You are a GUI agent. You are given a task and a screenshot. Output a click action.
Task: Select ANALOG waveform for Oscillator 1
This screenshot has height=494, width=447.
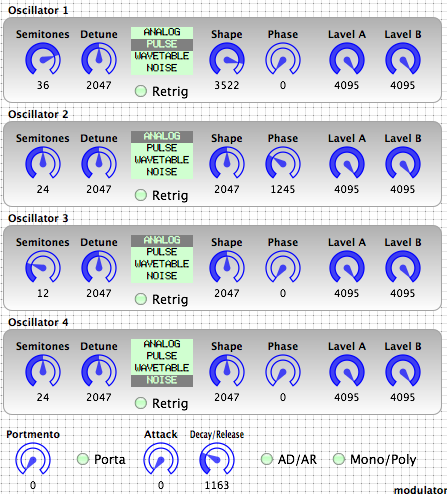tap(162, 32)
